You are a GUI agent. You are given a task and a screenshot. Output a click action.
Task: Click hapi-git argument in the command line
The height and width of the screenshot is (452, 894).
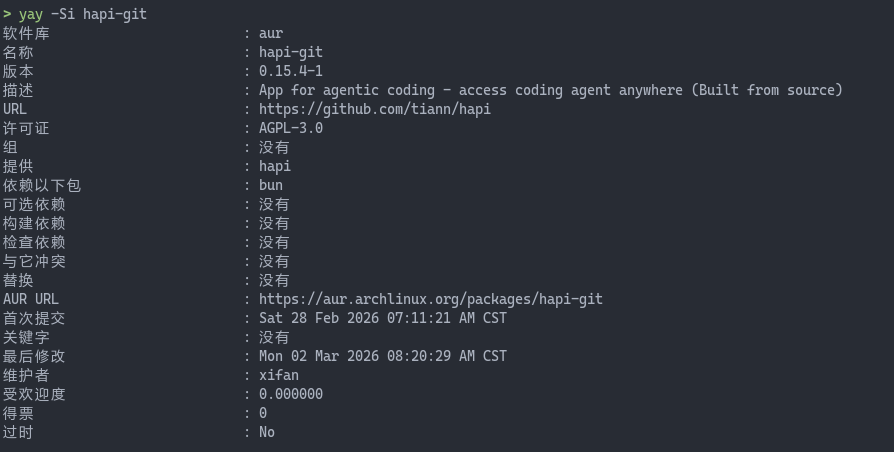(115, 14)
